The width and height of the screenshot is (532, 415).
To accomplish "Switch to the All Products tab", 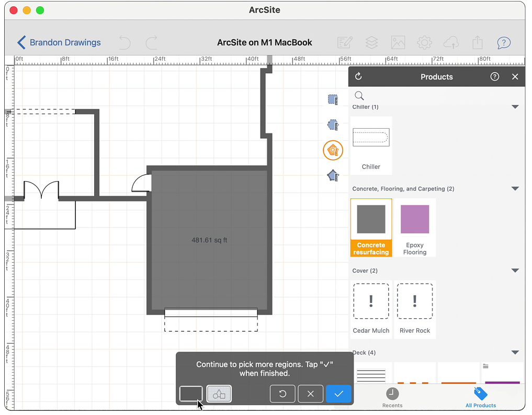I will 480,398.
